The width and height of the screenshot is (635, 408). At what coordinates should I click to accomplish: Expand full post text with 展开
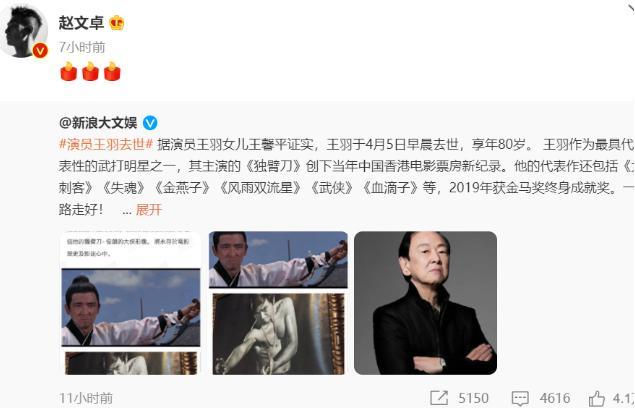click(x=149, y=209)
